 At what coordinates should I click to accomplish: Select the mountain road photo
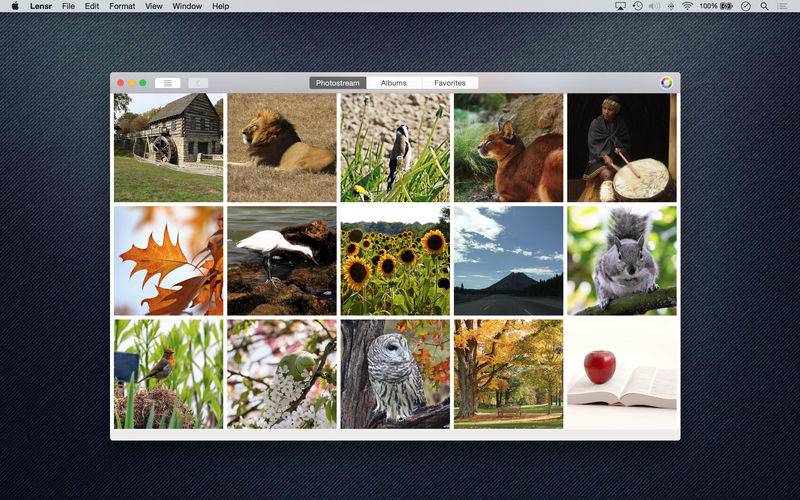coord(509,261)
